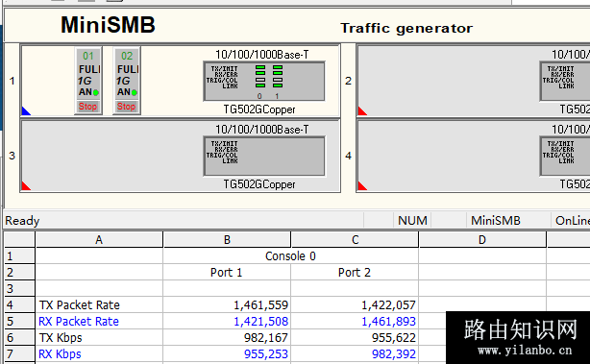Click the 'MiniSMB' title heading

pyautogui.click(x=108, y=25)
